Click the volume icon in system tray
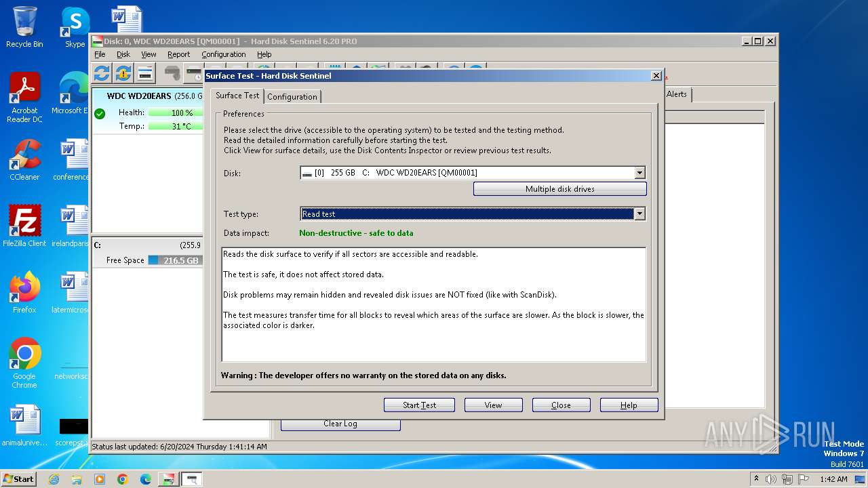868x488 pixels. point(771,479)
